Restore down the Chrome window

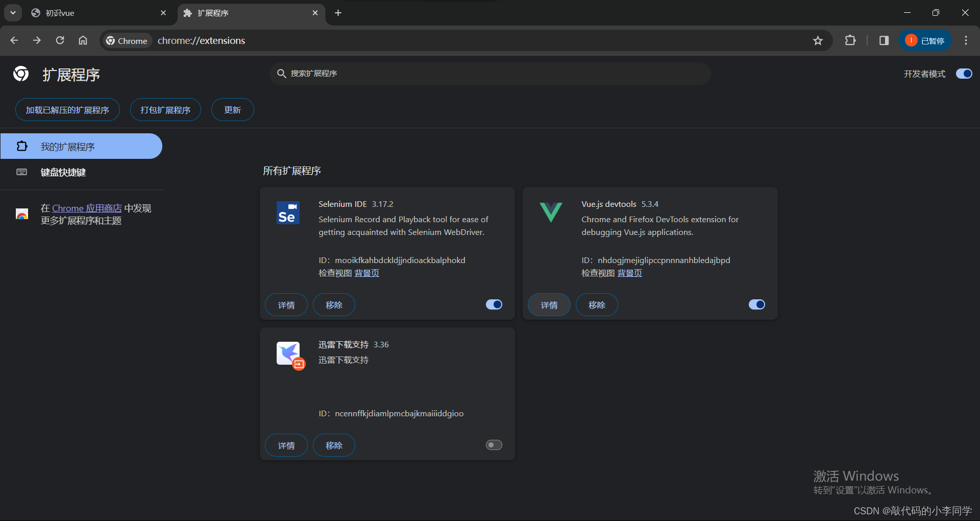[x=936, y=13]
